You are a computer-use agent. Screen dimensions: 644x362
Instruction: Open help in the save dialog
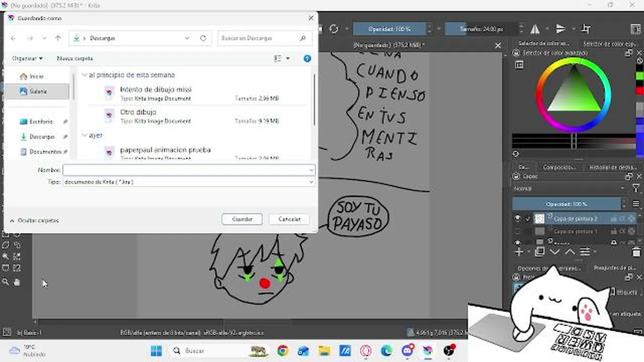coord(307,59)
